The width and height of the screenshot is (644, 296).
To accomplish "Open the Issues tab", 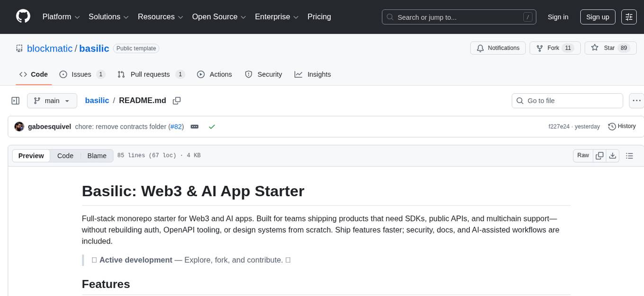I will point(81,74).
